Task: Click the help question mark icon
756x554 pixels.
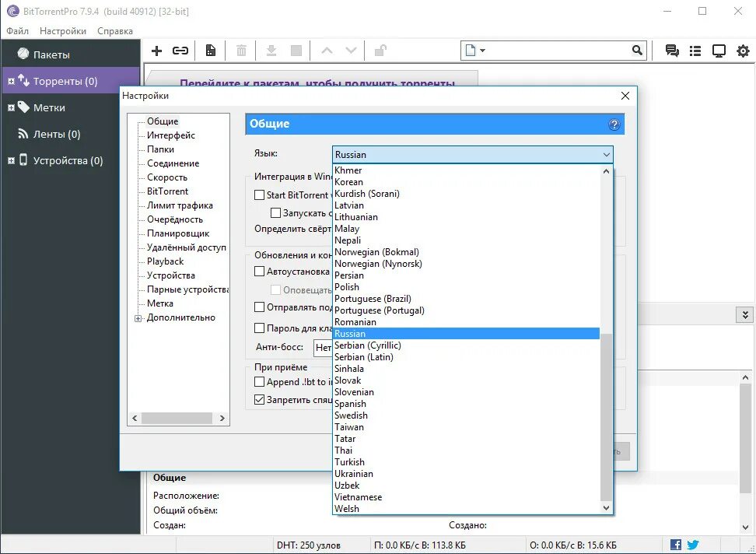Action: [x=614, y=124]
